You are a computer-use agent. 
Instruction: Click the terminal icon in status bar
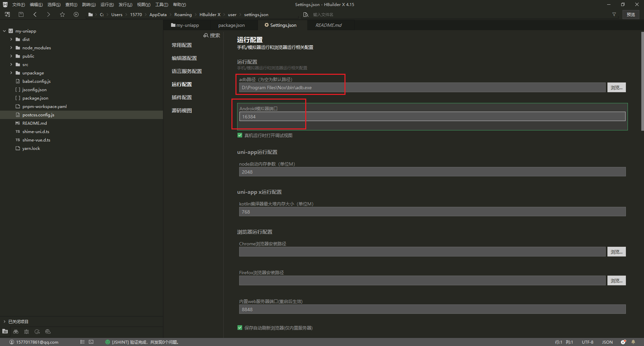tap(91, 342)
